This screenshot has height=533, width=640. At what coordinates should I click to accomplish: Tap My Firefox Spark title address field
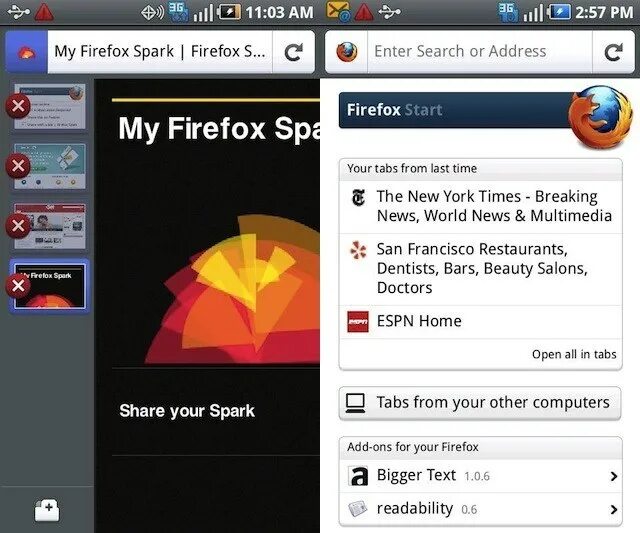pyautogui.click(x=160, y=52)
